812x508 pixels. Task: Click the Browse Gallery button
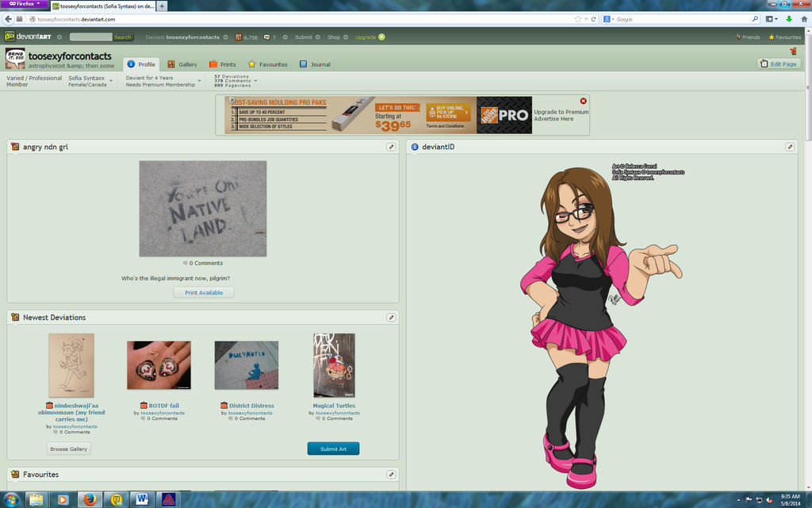coord(69,448)
